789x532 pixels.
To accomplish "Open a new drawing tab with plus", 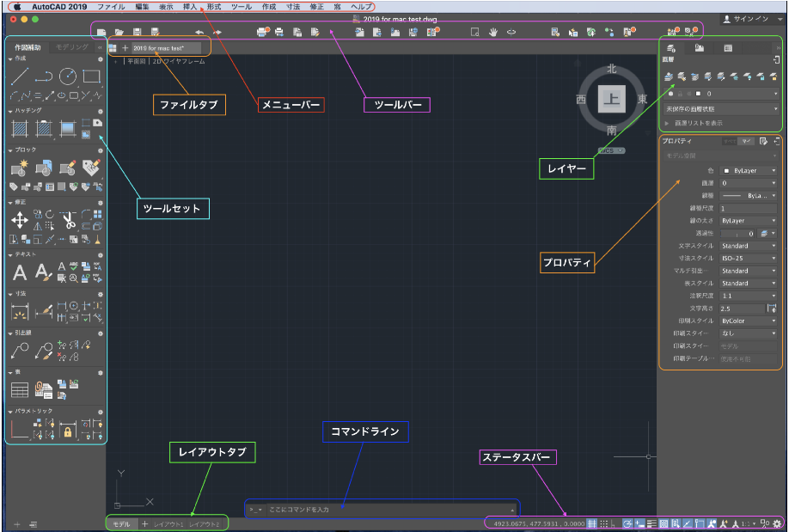I will click(125, 48).
